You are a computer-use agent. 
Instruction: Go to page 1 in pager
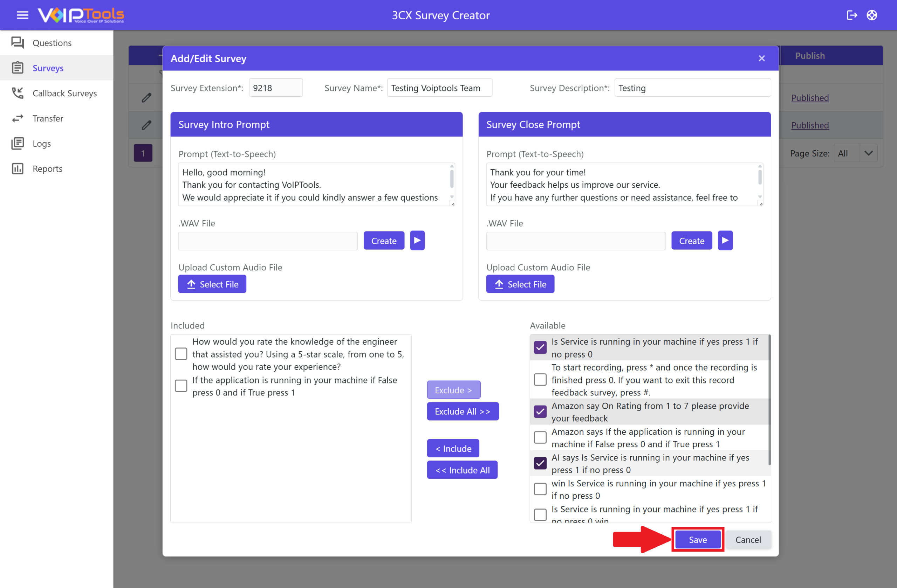143,153
